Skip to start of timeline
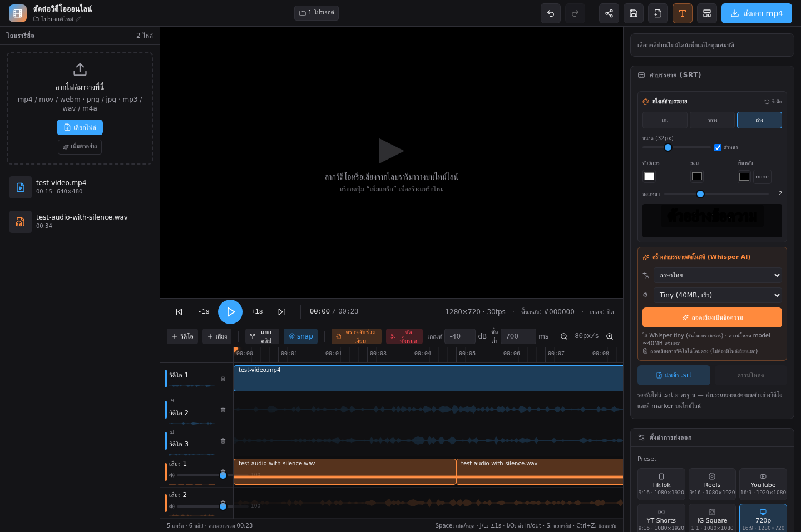Viewport: 801px width, 532px height. (179, 312)
